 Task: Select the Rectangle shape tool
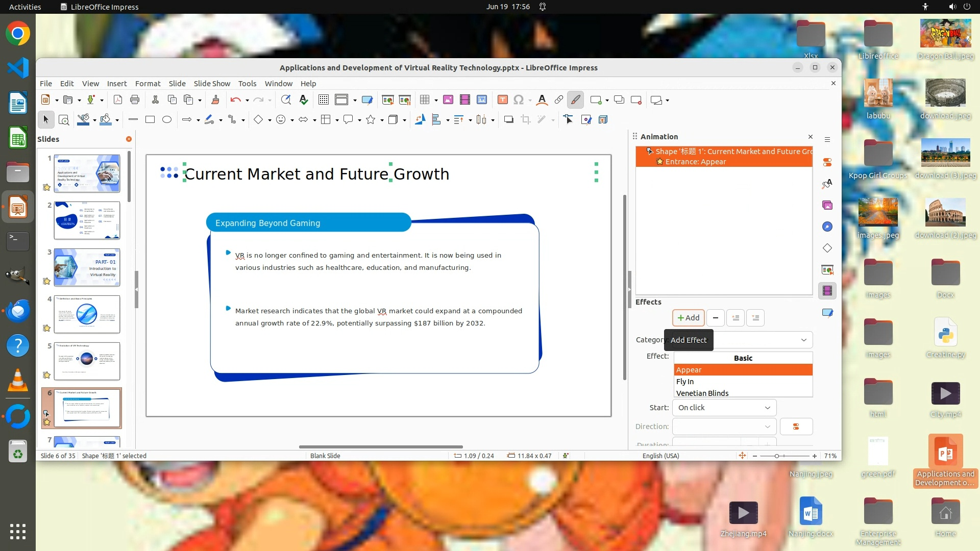(150, 119)
